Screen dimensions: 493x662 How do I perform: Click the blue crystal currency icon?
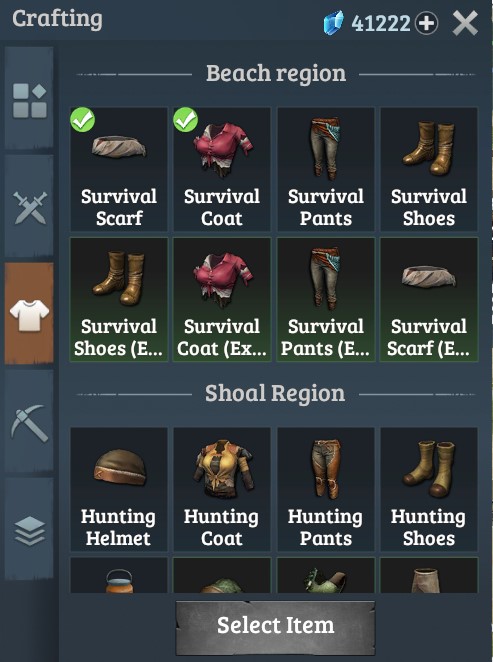click(x=333, y=23)
